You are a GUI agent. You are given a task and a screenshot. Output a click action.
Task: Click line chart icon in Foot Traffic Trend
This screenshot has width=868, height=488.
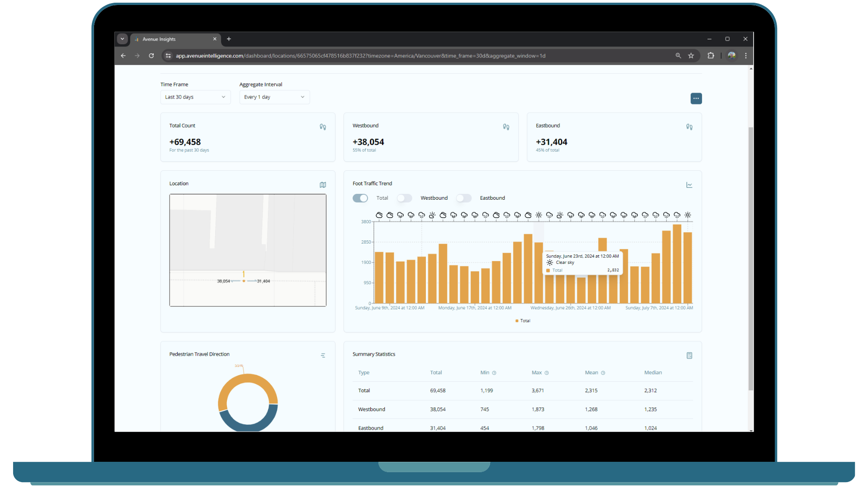click(x=689, y=185)
